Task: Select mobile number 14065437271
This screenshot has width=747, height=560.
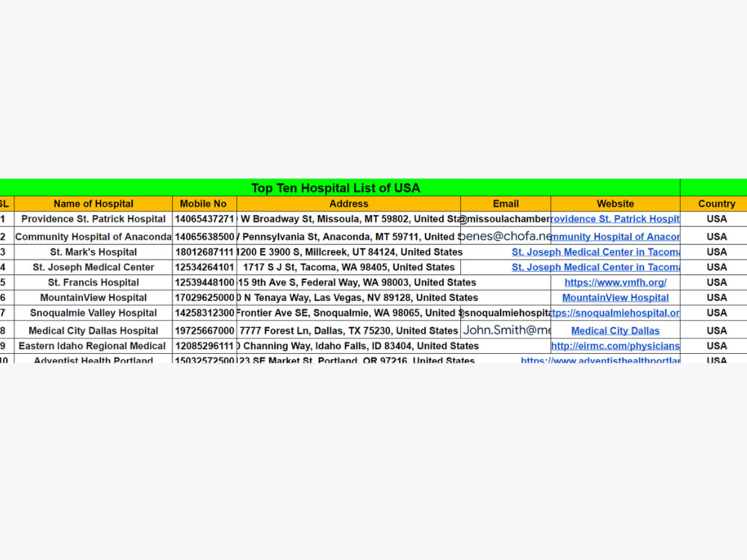Action: tap(204, 219)
